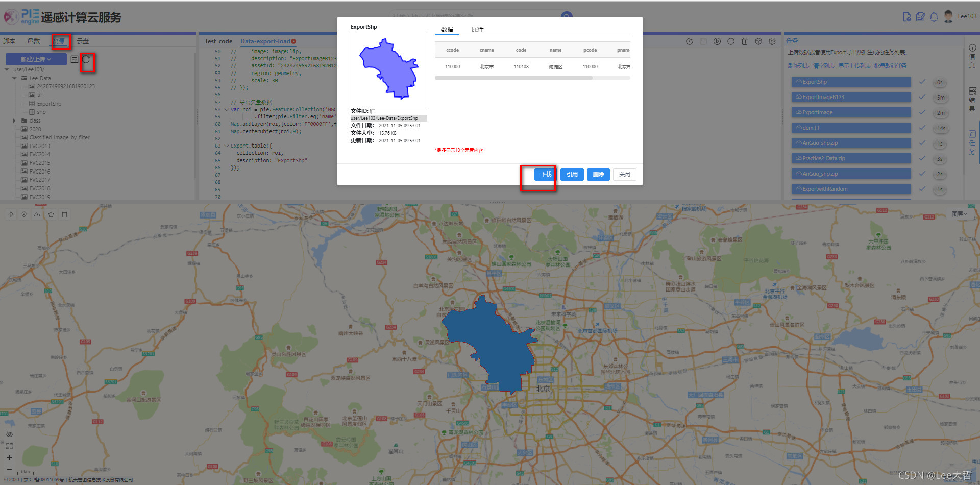Viewport: 980px width, 485px height.
Task: Open the 新建/上传 dropdown button
Action: tap(36, 59)
